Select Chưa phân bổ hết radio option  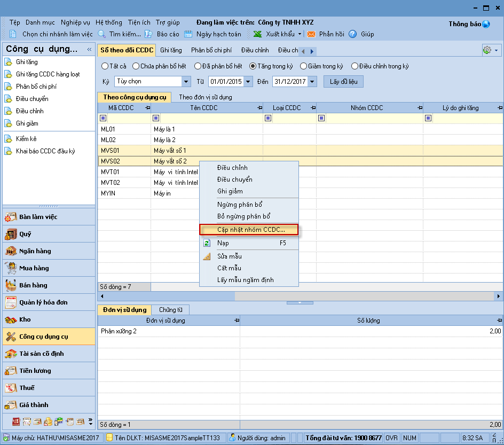point(136,66)
